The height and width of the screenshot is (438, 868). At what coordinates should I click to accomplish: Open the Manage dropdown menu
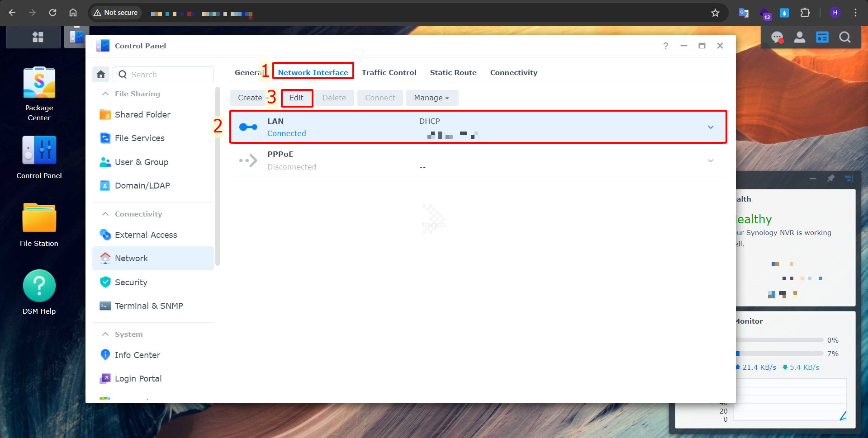432,98
